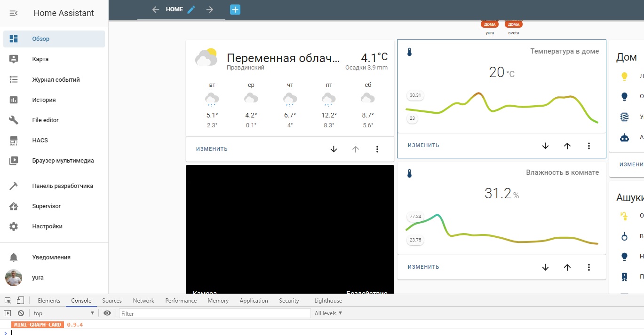Click yura's avatar picture
Viewport: 644px width, 335px height.
click(x=14, y=277)
